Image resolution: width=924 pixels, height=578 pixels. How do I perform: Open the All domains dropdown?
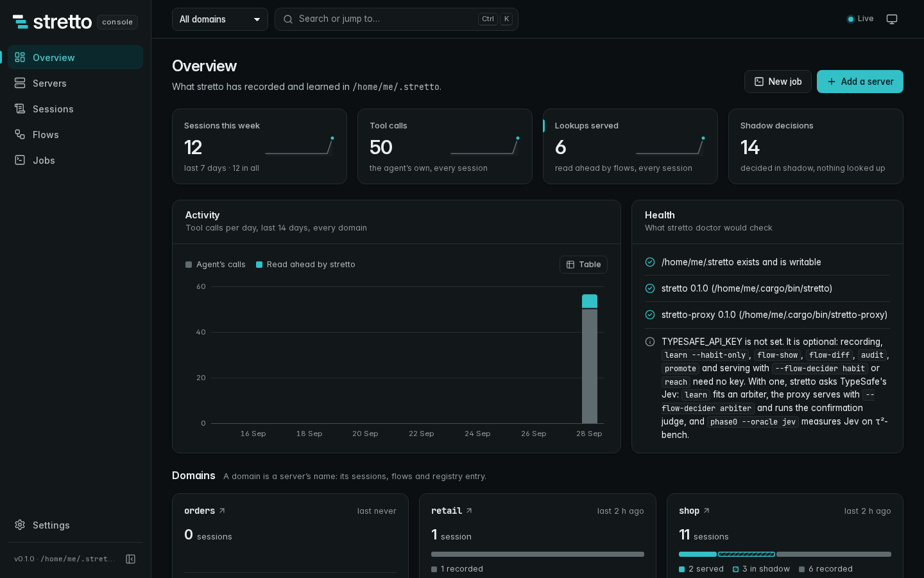pos(220,19)
